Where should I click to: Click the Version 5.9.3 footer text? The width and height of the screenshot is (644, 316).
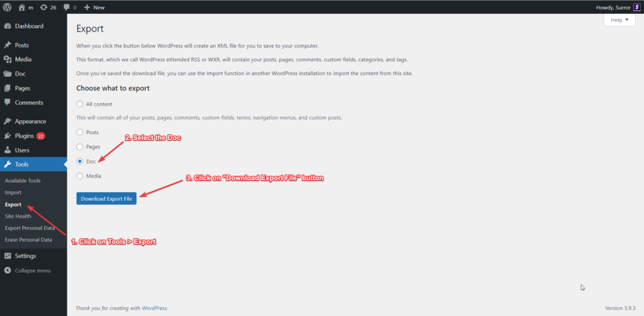click(620, 308)
